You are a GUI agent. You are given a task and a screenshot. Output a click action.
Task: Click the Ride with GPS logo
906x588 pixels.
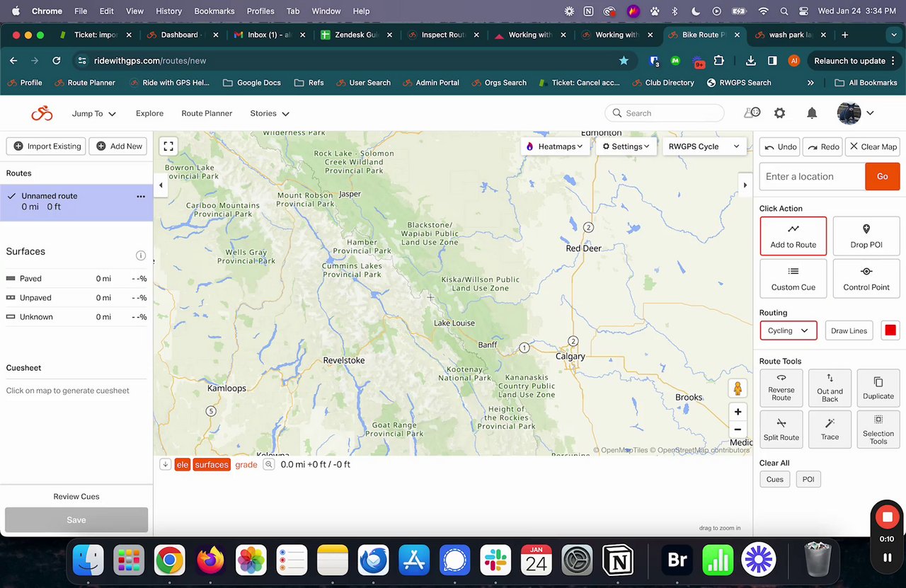pos(42,113)
